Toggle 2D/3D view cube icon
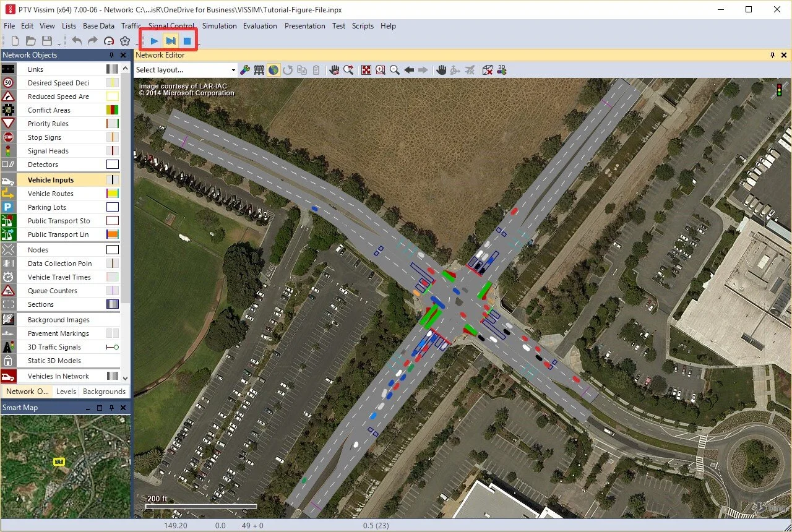The image size is (792, 532). [x=488, y=70]
